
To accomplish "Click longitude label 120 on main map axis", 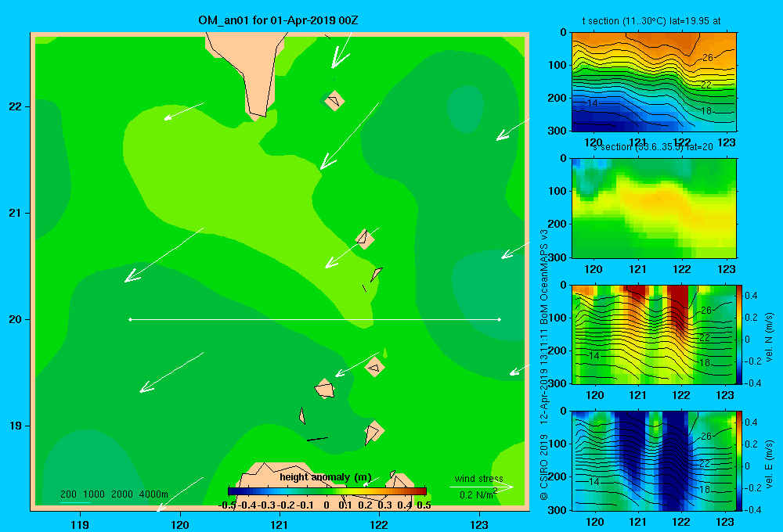I will [180, 525].
